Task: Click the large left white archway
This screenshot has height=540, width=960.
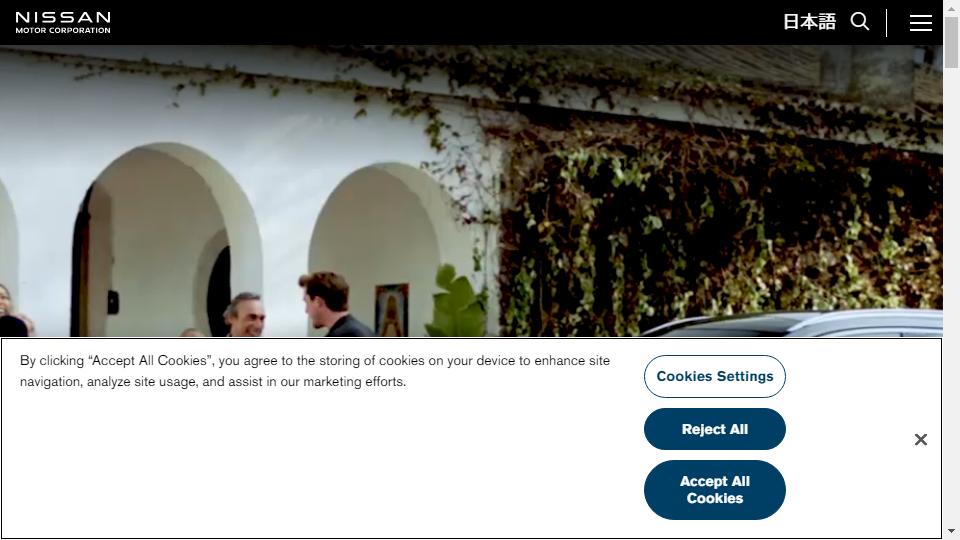Action: pos(167,240)
